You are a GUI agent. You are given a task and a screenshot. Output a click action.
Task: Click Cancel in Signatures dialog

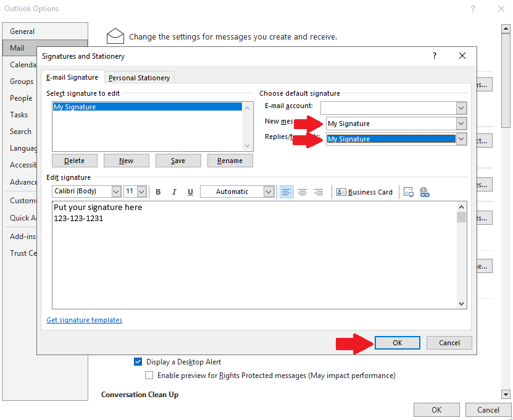tap(449, 343)
